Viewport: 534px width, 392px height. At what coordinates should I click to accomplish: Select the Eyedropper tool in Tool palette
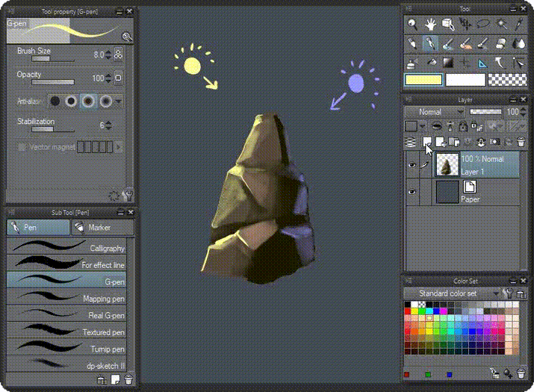click(519, 24)
